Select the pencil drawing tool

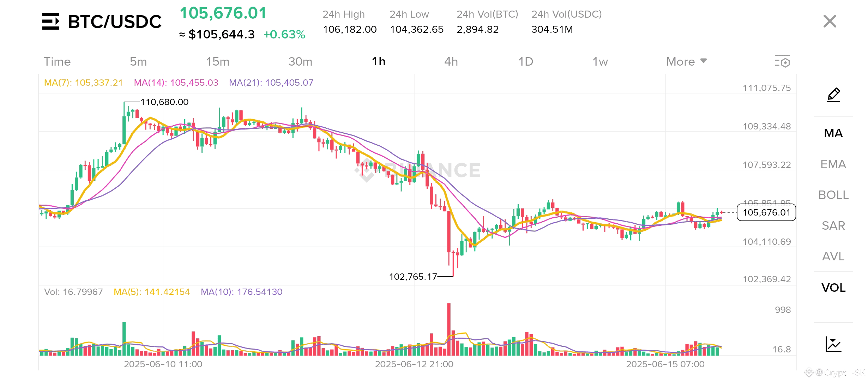[x=833, y=95]
